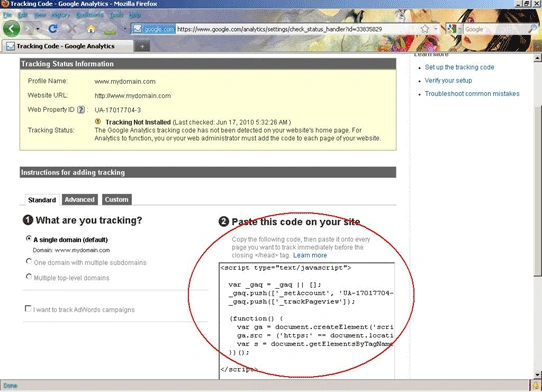Bookmark this page with the star icon

click(x=425, y=29)
